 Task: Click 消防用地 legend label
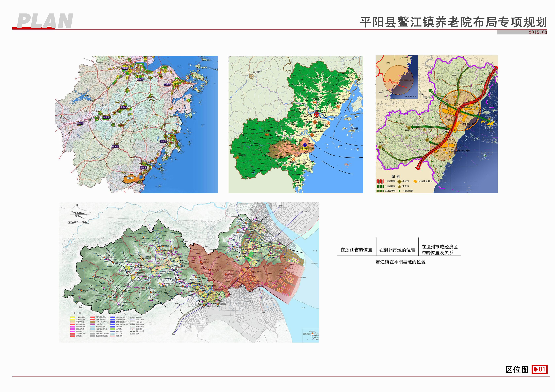119,327
